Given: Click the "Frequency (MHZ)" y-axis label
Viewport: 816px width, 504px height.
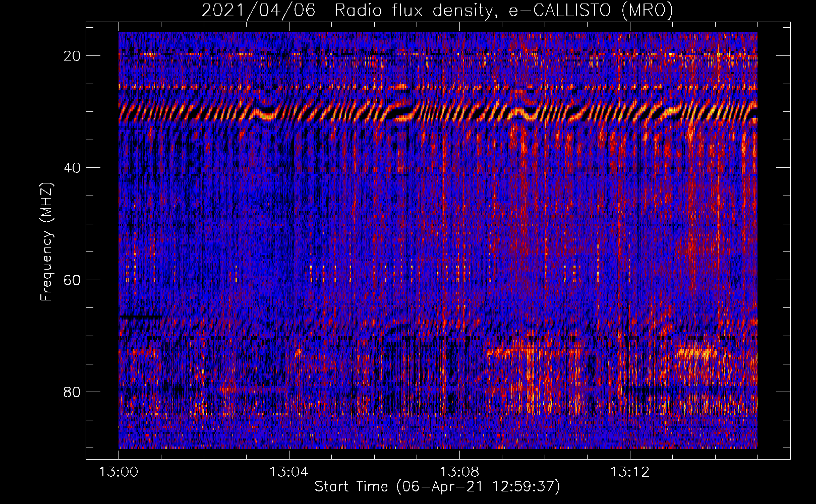Looking at the screenshot, I should pyautogui.click(x=46, y=242).
